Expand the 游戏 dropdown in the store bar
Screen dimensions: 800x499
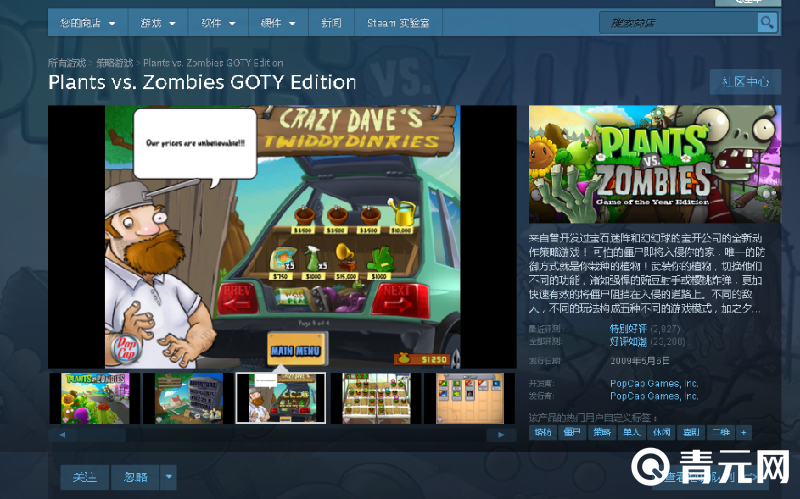(x=157, y=23)
